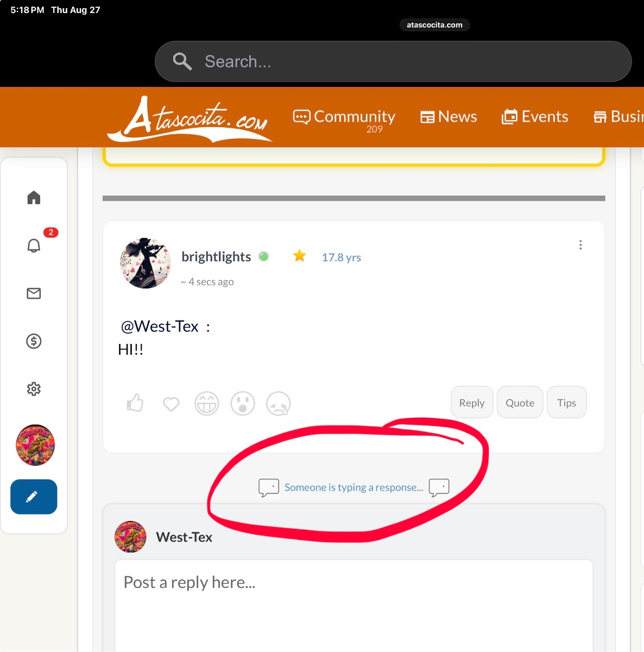Viewport: 644px width, 652px height.
Task: Open the sidebar profile avatar
Action: [x=35, y=445]
